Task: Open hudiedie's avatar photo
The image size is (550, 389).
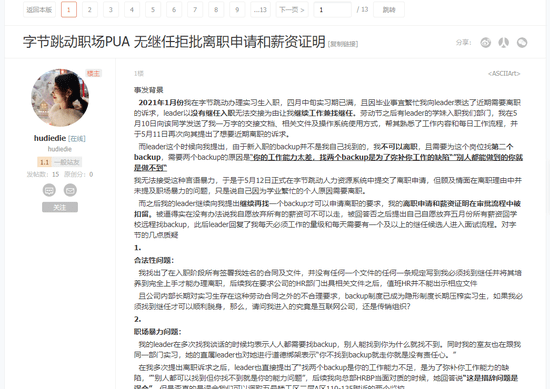Action: click(60, 98)
